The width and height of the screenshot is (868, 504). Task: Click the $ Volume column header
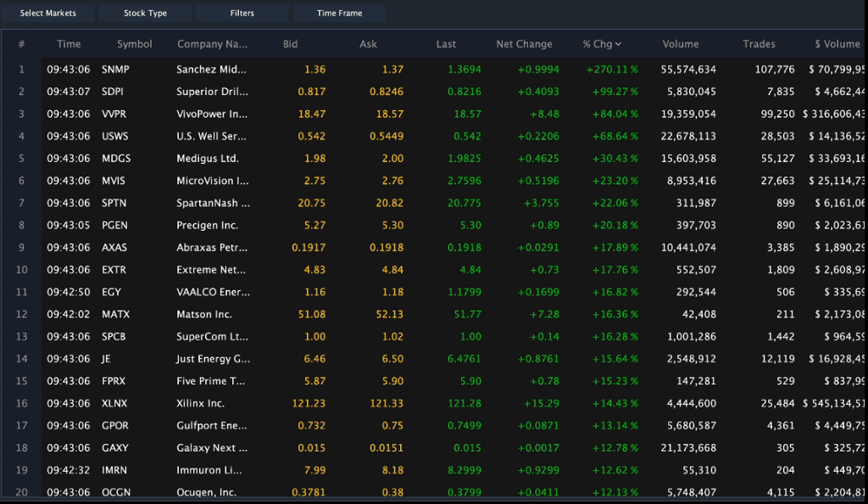tap(837, 44)
